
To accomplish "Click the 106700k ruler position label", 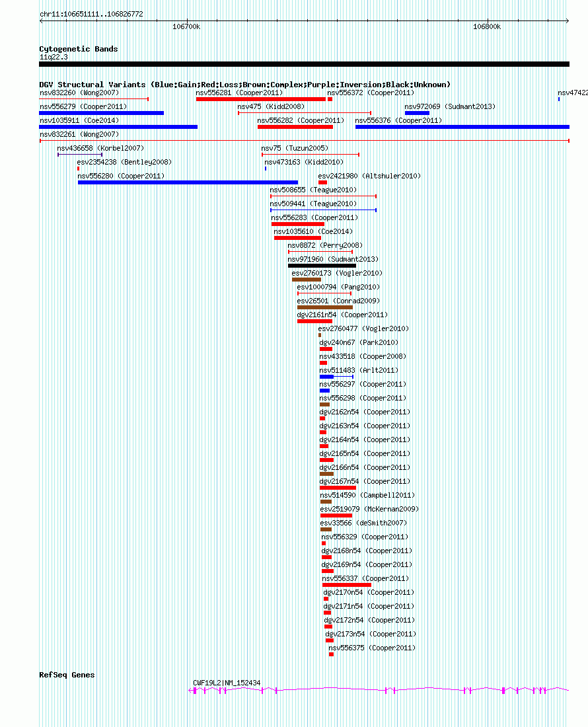I will point(186,27).
